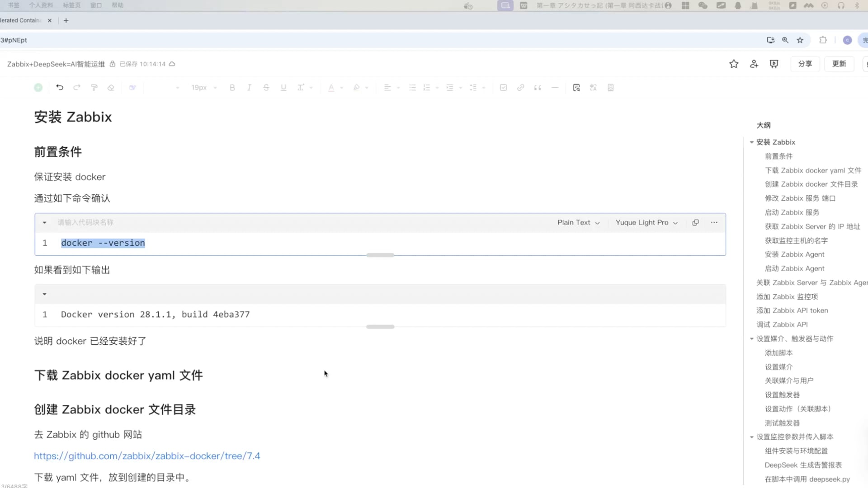Open code block more options menu
868x488 pixels.
pos(714,222)
